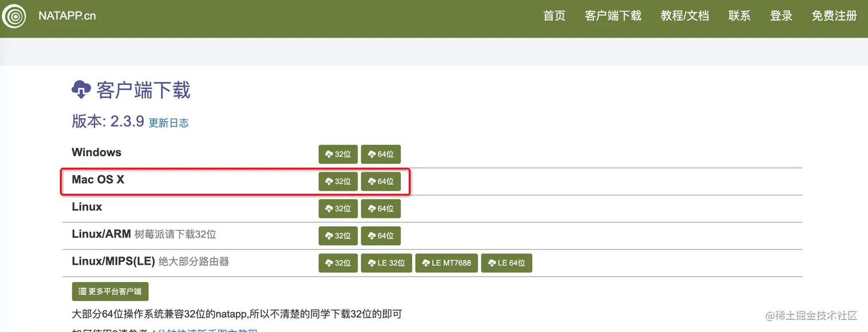Viewport: 868px width, 332px height.
Task: Download the LE MT7688 client
Action: pyautogui.click(x=447, y=263)
